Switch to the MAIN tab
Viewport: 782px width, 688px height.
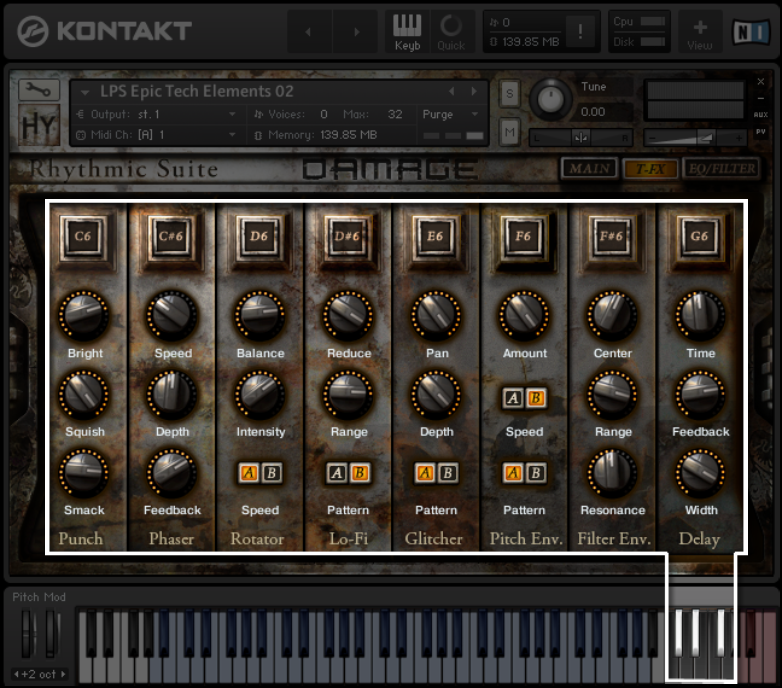pyautogui.click(x=589, y=169)
